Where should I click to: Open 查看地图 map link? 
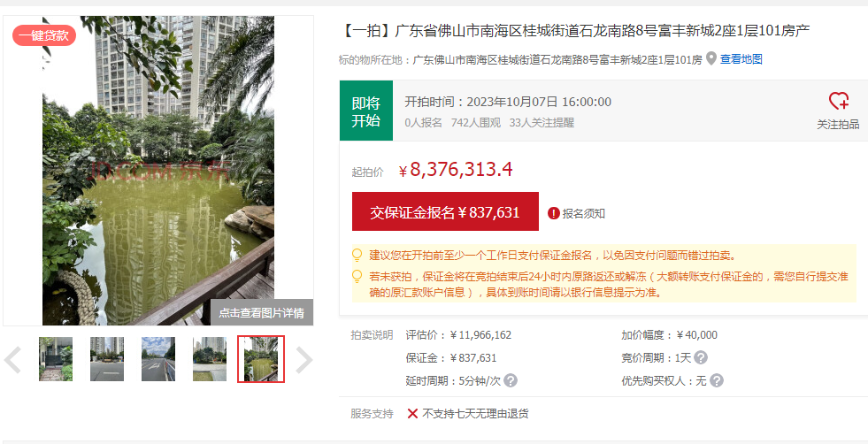pyautogui.click(x=741, y=59)
